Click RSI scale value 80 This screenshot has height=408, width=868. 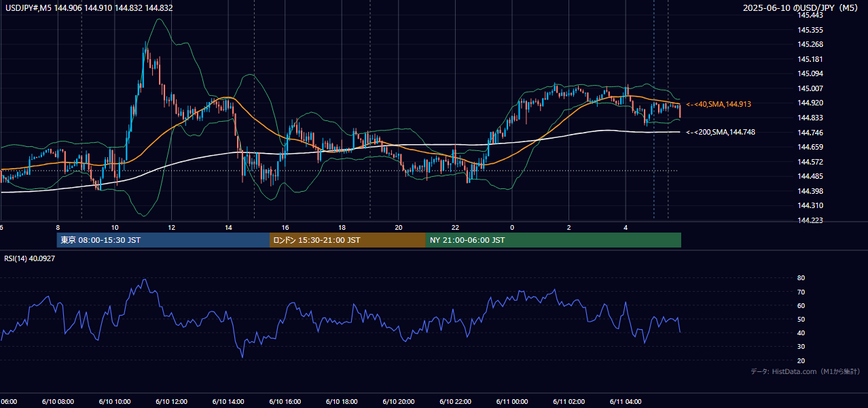[801, 278]
